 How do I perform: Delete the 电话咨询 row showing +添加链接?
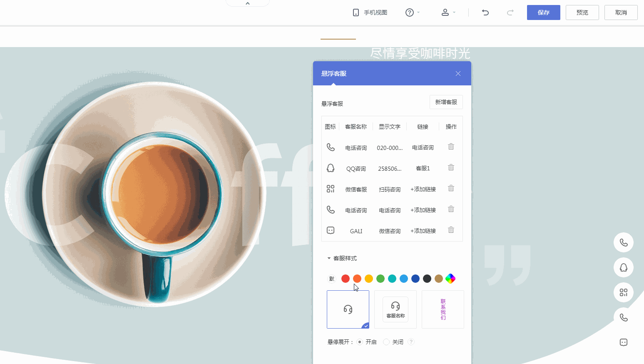(451, 209)
